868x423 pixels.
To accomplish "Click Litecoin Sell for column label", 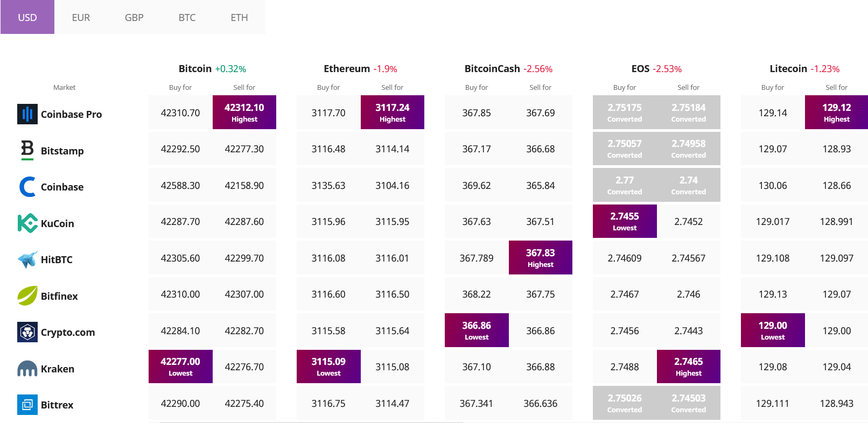I will [x=836, y=87].
